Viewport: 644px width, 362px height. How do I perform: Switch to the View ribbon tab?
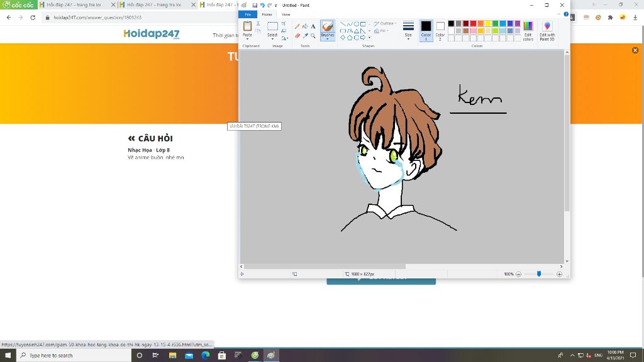286,14
